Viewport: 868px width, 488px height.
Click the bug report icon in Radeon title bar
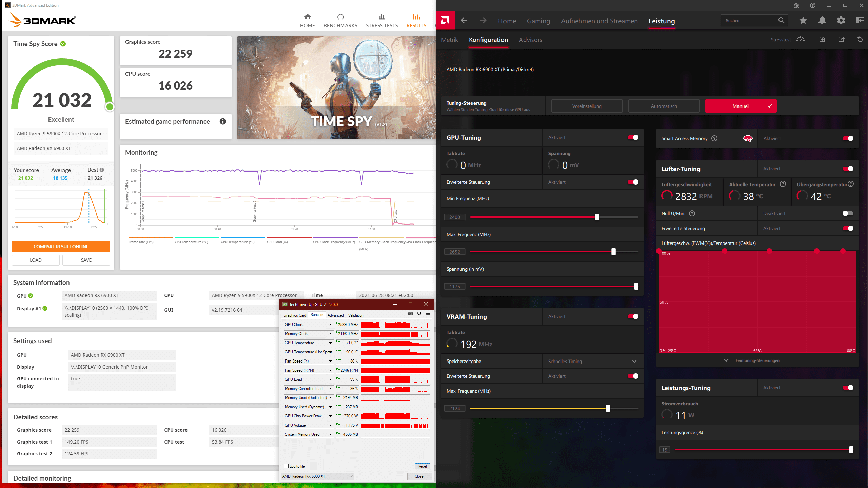click(x=796, y=5)
